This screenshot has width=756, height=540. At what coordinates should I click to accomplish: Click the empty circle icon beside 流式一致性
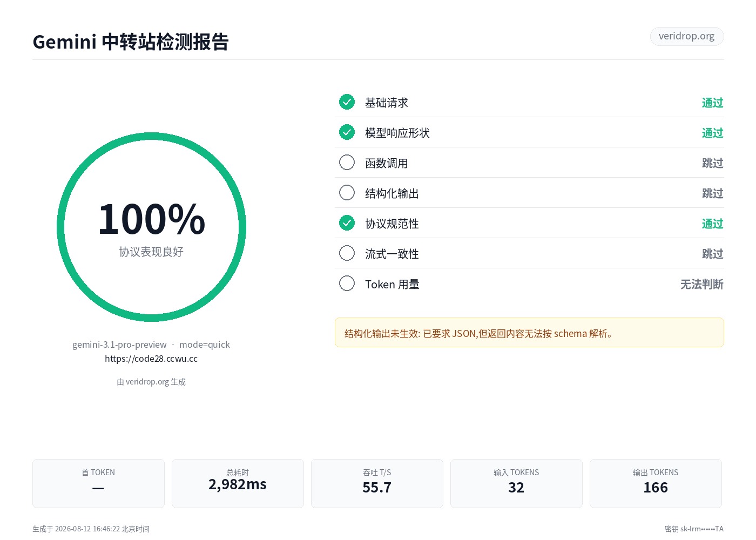347,253
